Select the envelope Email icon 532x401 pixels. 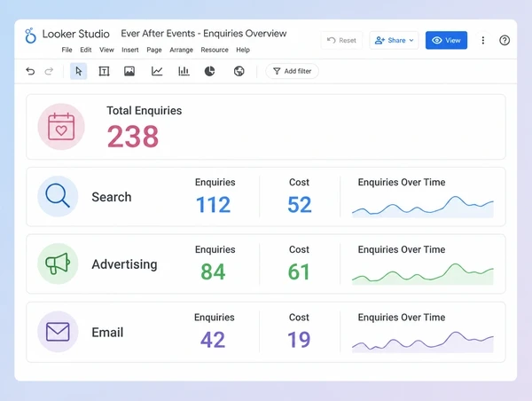point(58,332)
